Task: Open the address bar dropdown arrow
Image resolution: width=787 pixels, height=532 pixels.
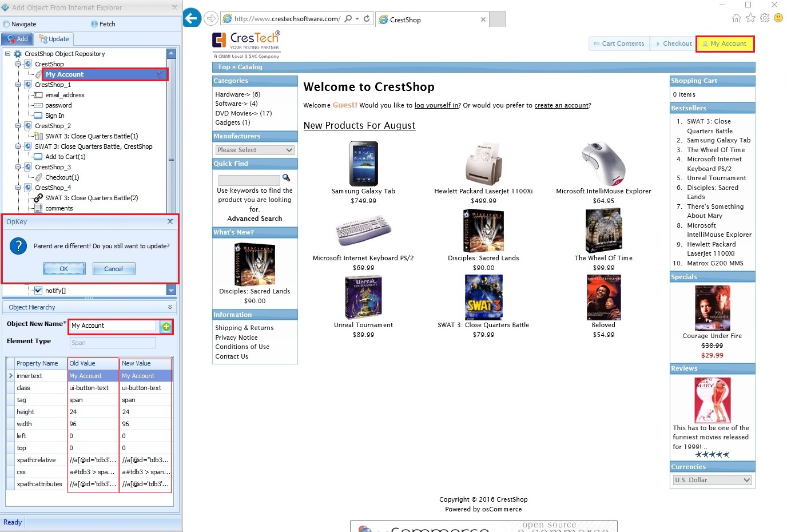Action: 357,18
